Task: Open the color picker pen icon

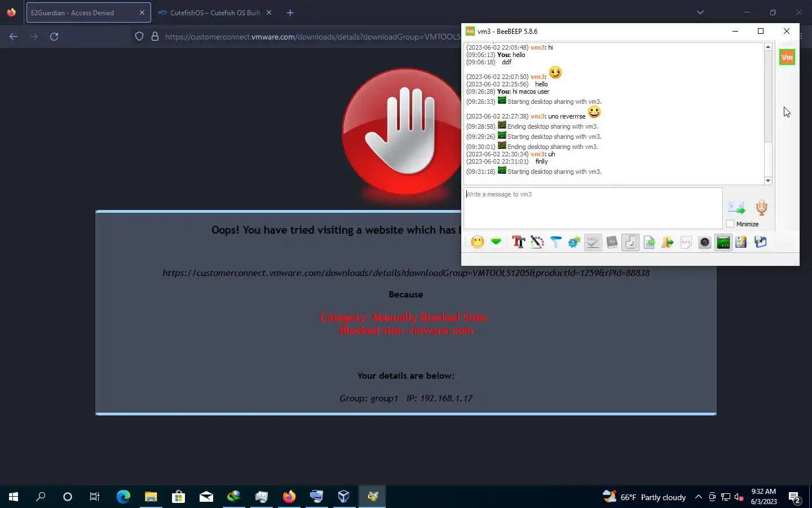Action: point(537,242)
